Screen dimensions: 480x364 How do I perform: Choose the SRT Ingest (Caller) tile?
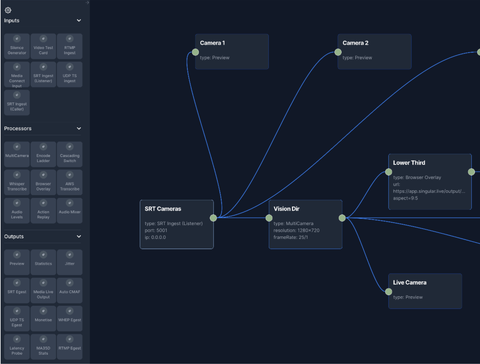(17, 103)
